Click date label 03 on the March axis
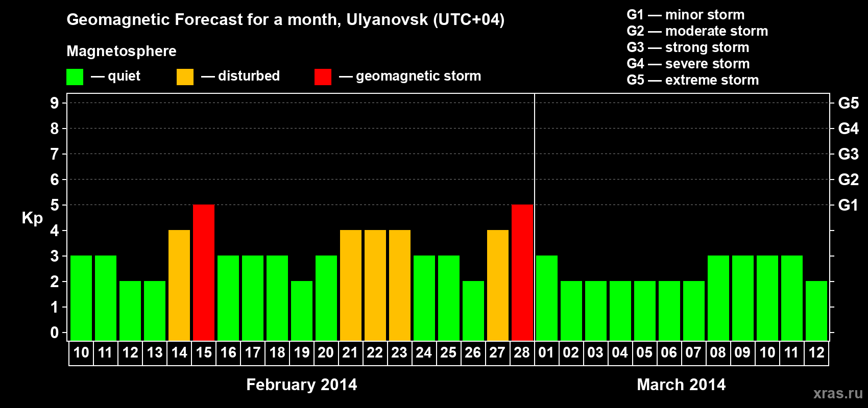 tap(596, 352)
